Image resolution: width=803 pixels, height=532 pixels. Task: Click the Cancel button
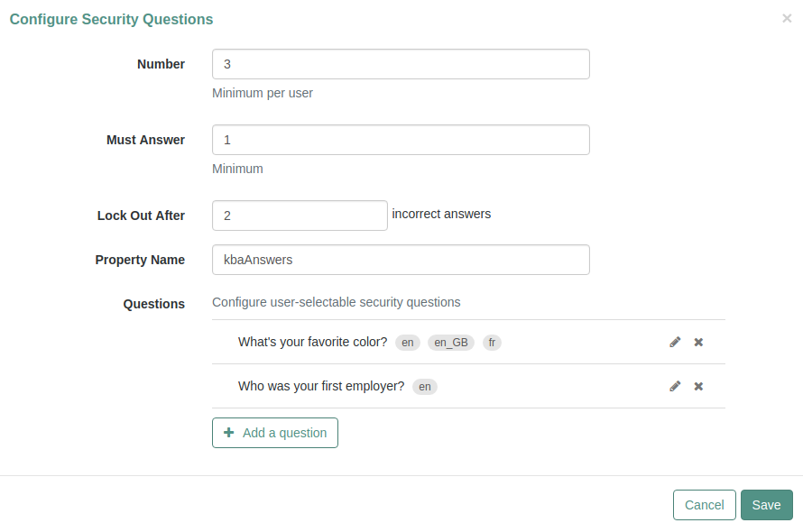[x=704, y=505]
